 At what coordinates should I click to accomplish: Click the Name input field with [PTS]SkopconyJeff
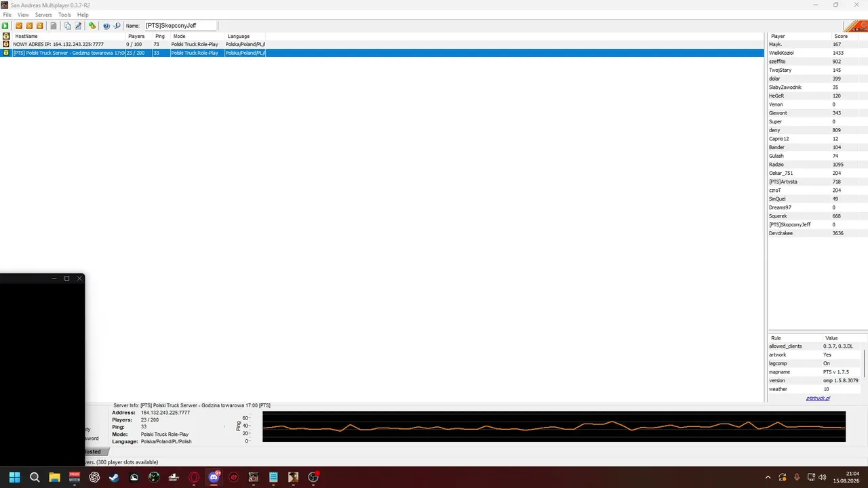click(x=180, y=26)
